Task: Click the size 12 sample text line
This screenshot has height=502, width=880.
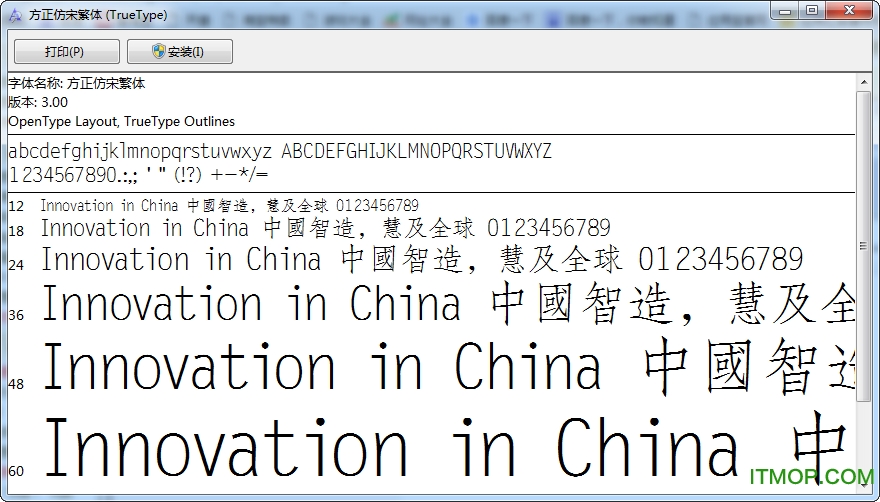Action: tap(229, 206)
